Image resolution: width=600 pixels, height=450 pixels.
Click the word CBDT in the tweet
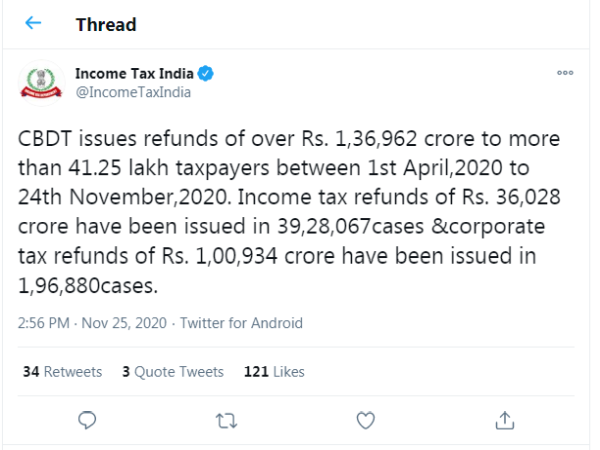pos(47,137)
